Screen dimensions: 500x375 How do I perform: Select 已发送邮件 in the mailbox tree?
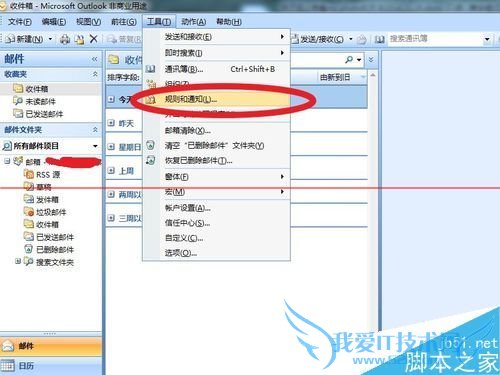(x=49, y=237)
